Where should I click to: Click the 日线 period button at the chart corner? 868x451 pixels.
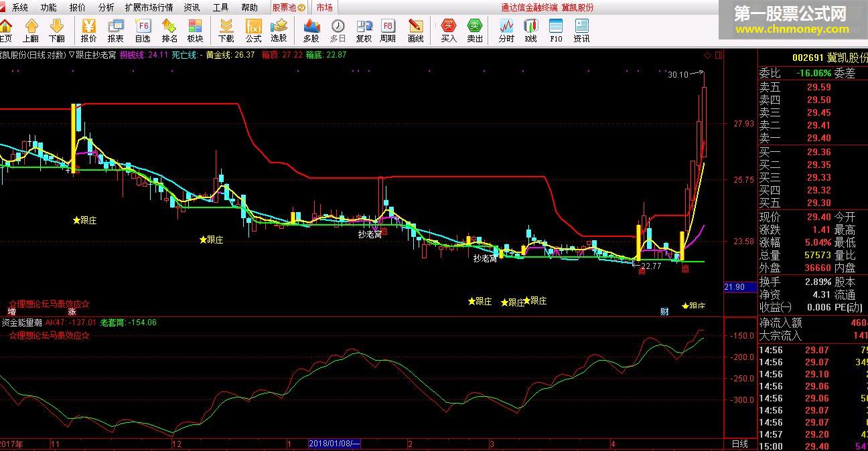click(x=739, y=444)
